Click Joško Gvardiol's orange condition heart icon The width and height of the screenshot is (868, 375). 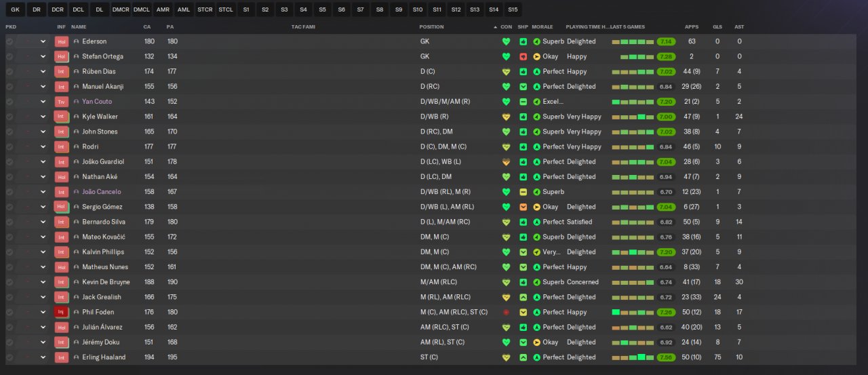click(506, 162)
